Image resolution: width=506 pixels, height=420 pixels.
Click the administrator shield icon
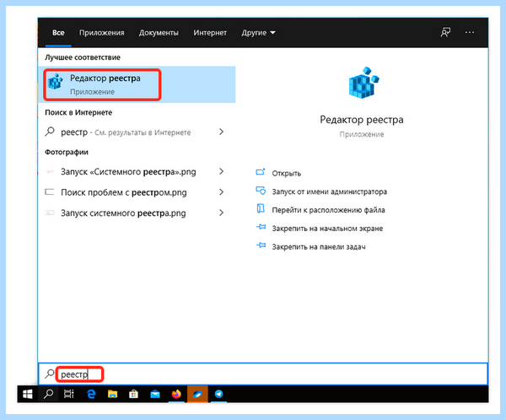click(x=261, y=191)
